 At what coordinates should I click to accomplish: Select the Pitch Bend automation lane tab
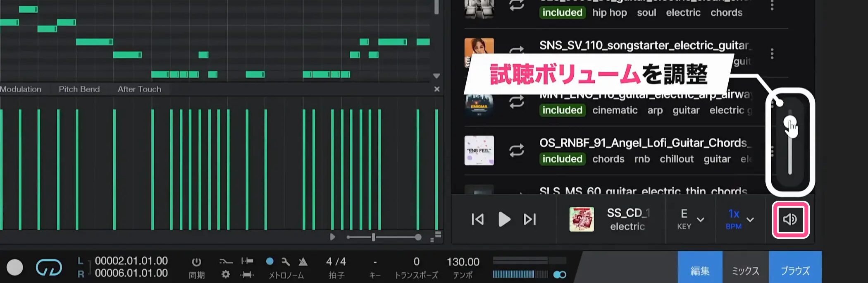tap(79, 89)
